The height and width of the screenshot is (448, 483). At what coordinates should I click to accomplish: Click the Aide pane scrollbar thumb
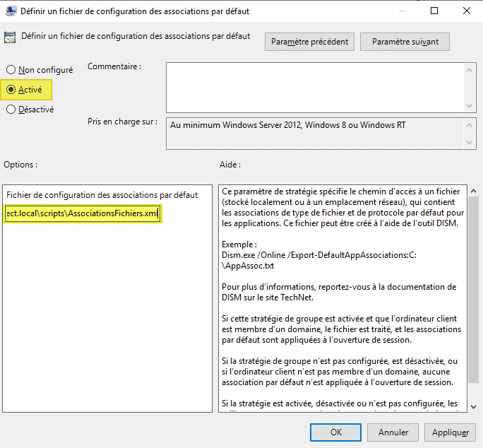[x=473, y=289]
